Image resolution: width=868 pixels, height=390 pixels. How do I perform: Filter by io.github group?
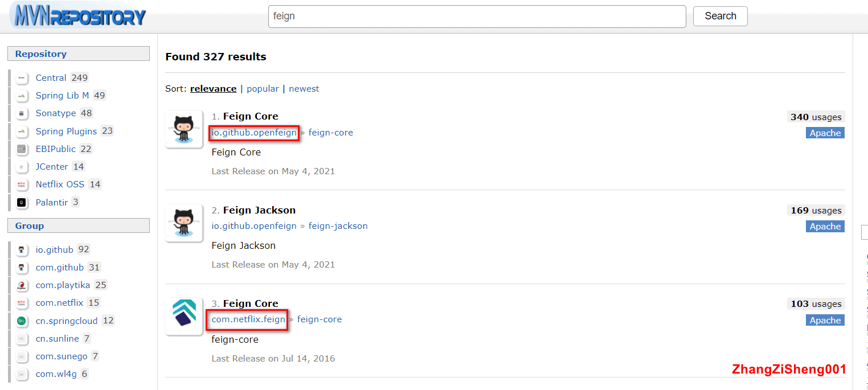54,250
